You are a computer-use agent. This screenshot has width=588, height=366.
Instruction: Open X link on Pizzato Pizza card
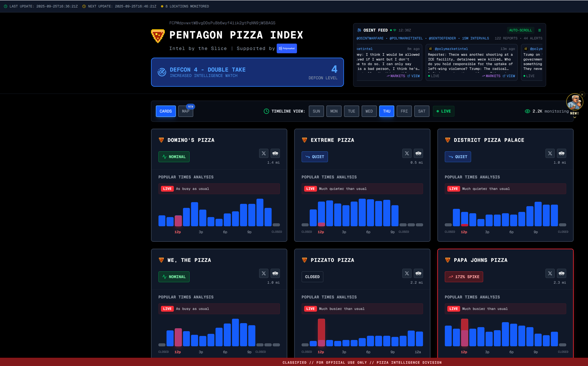coord(407,273)
